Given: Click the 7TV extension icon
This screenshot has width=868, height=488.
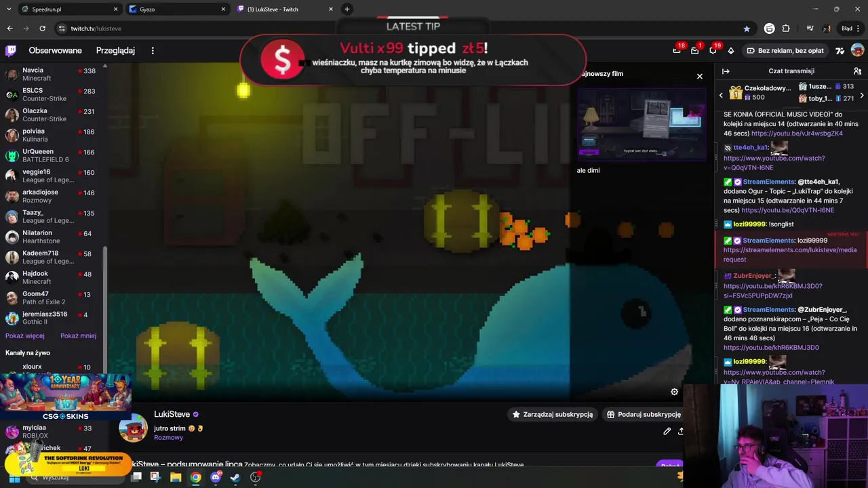Looking at the screenshot, I should (840, 50).
